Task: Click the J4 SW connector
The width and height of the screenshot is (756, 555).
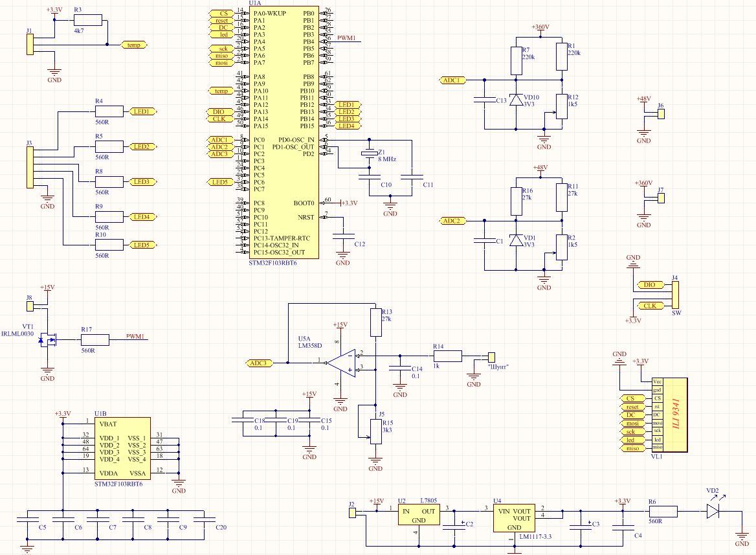Action: 675,295
